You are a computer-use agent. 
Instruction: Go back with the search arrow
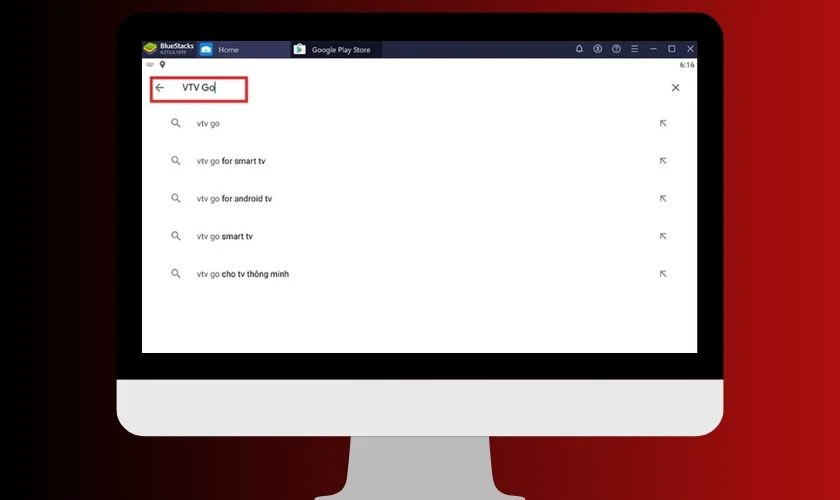160,87
